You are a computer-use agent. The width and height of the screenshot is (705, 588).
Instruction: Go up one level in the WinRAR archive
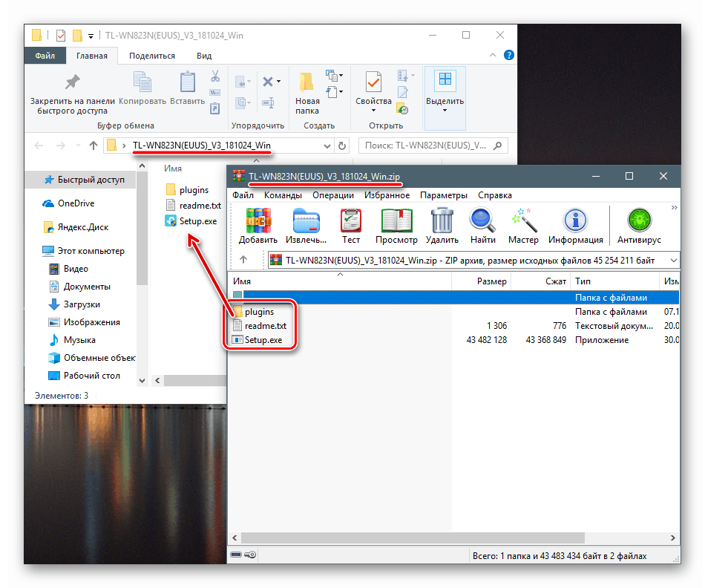tap(243, 260)
